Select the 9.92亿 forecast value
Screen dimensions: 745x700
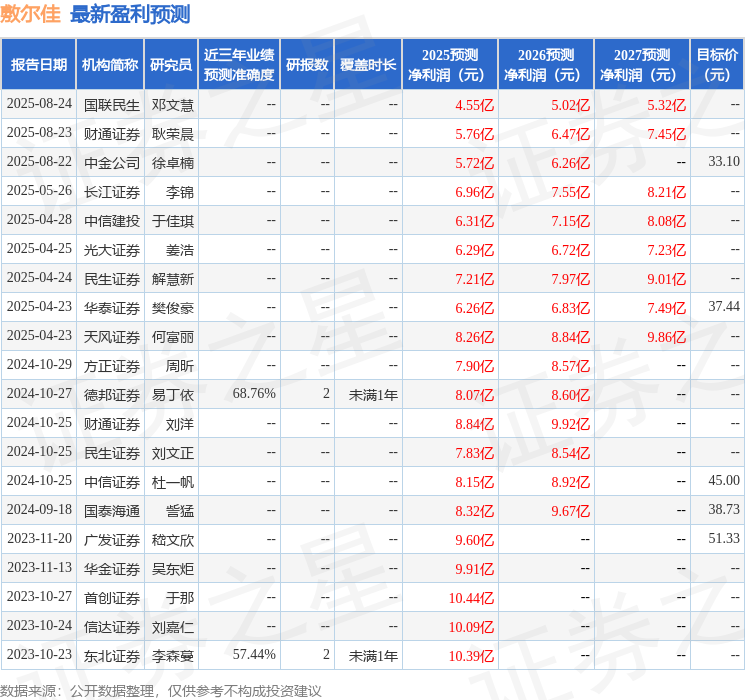pyautogui.click(x=571, y=424)
